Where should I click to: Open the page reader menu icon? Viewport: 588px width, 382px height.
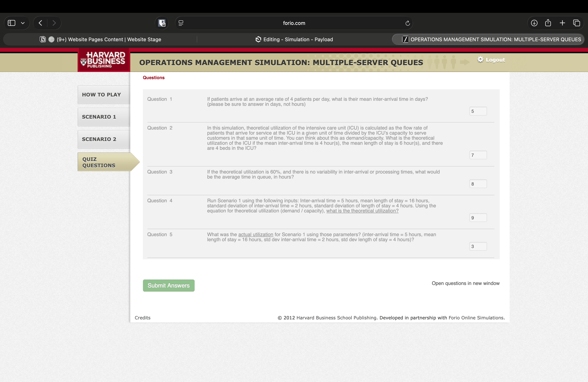181,23
